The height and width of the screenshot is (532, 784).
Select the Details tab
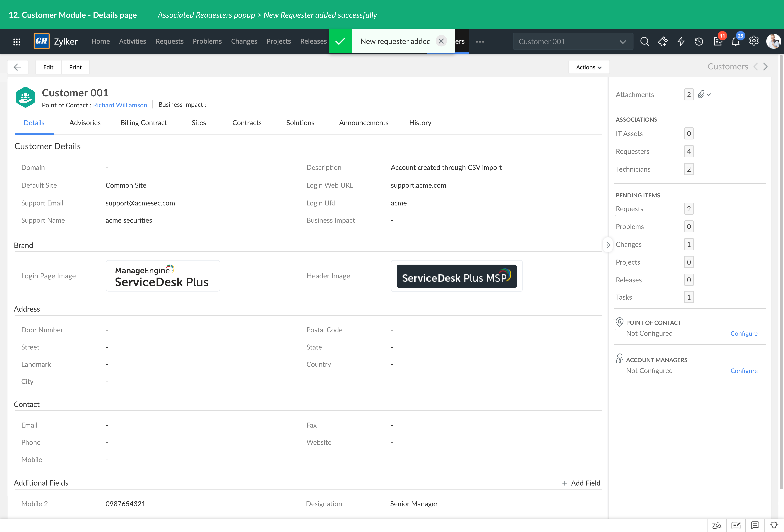tap(34, 123)
